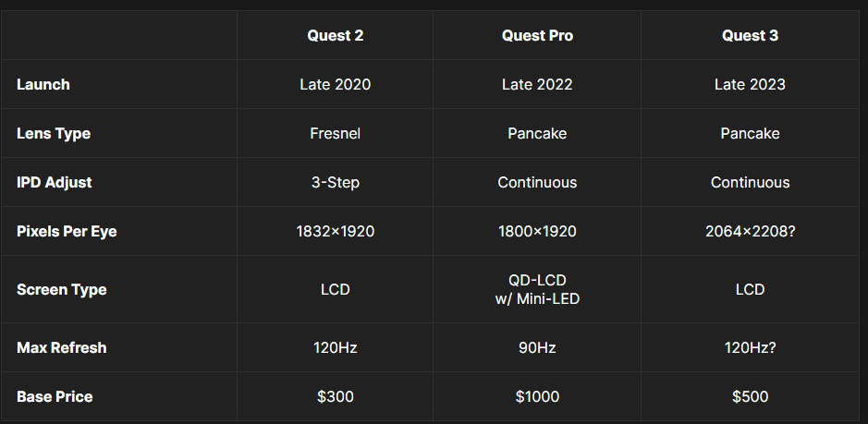Select the Launch row label

tap(43, 84)
